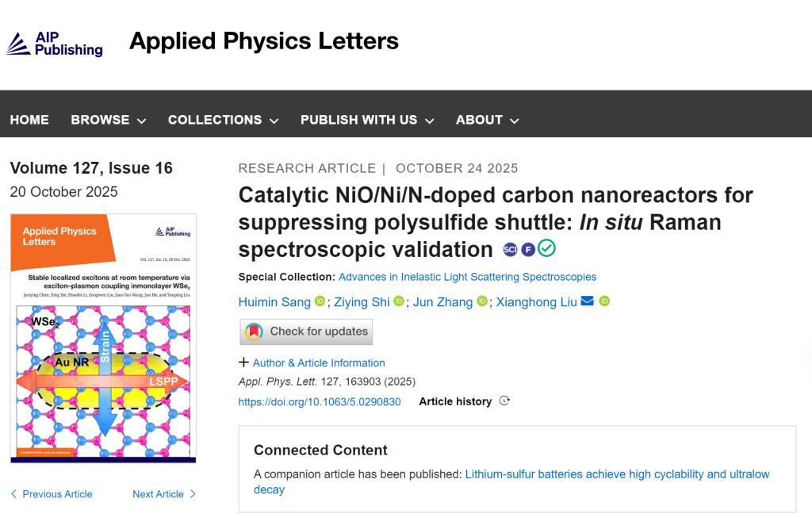The height and width of the screenshot is (518, 812).
Task: Click the AIP Publishing logo
Action: (x=54, y=44)
